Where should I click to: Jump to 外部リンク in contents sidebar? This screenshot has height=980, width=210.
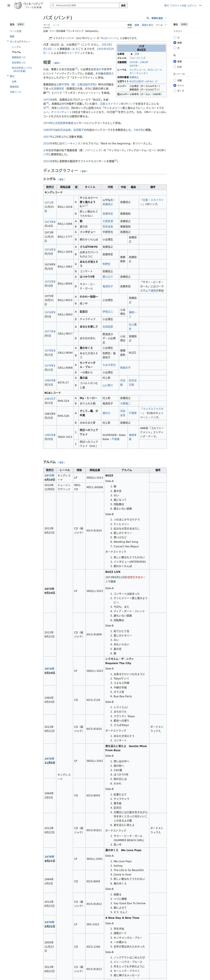16,92
